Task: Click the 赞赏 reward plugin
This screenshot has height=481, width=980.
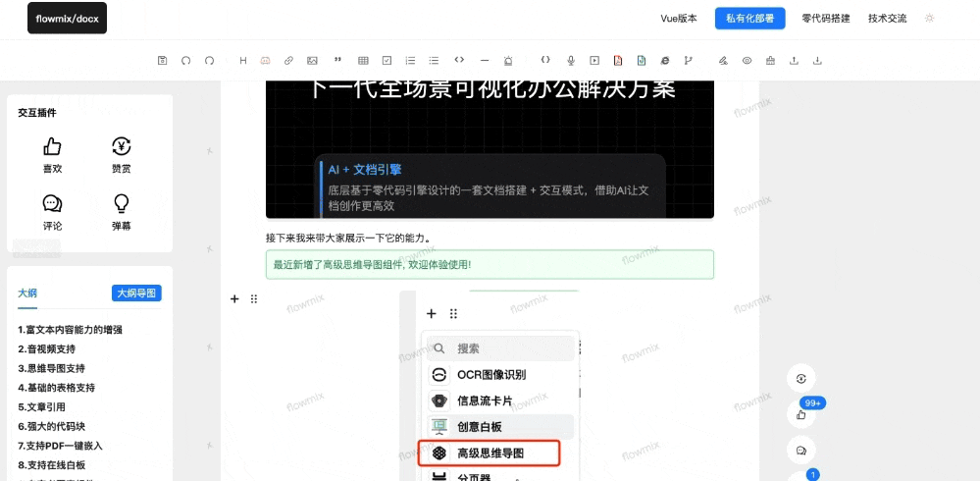Action: pos(122,155)
